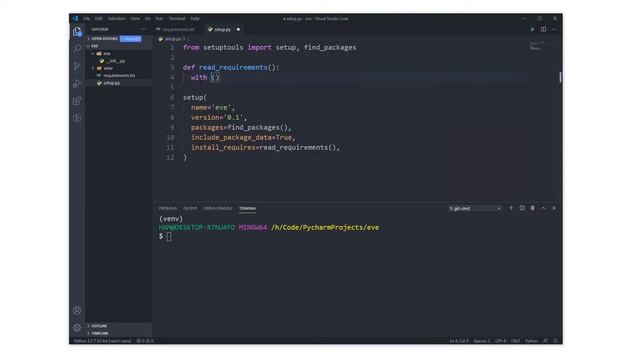Click the unsaved dot on setup.py tab
The image size is (640, 360).
click(238, 29)
